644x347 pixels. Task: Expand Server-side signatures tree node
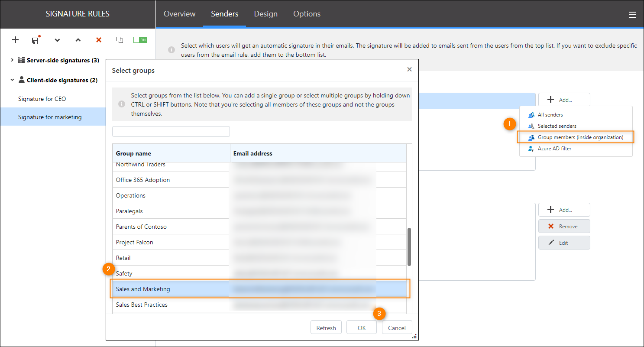coord(12,60)
